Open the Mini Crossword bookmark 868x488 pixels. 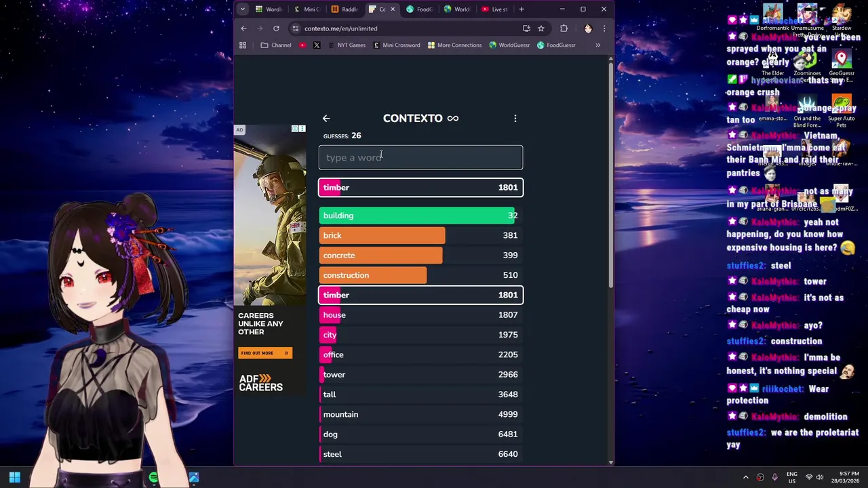(x=396, y=45)
